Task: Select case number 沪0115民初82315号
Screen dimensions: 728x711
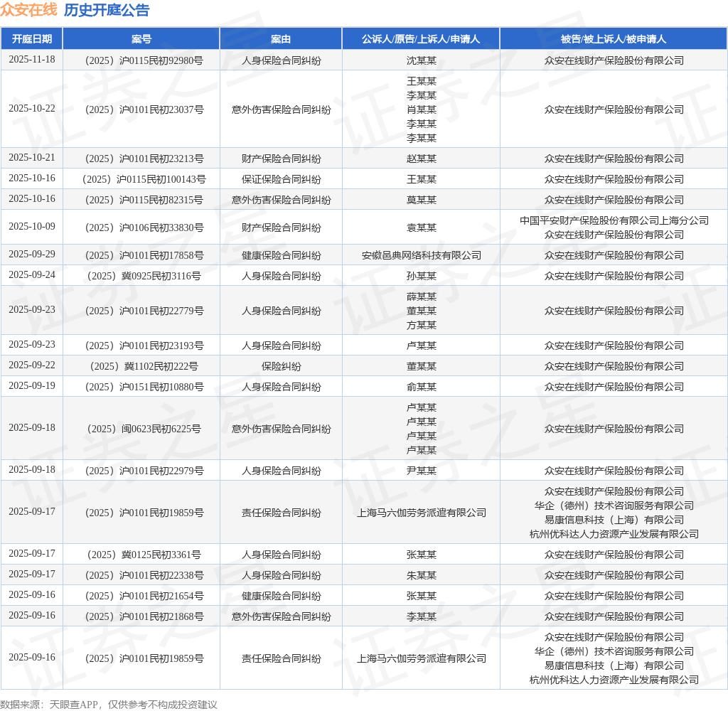Action: click(x=144, y=200)
